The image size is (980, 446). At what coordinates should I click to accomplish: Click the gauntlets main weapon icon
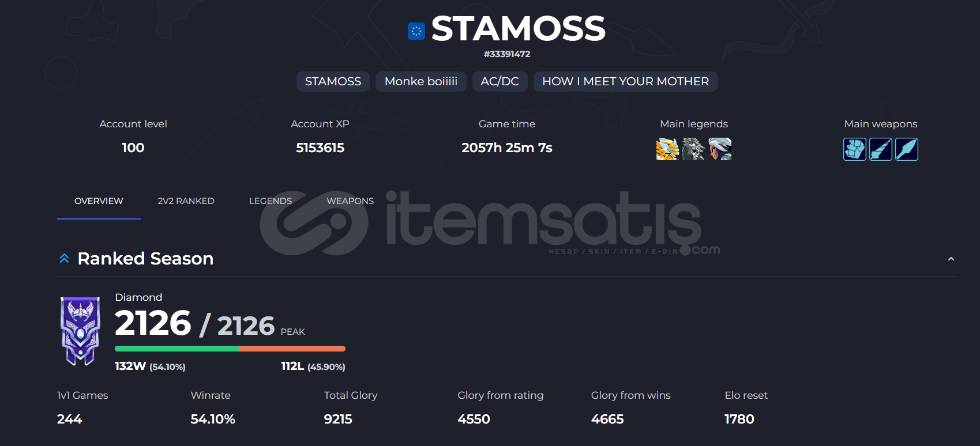tap(854, 149)
